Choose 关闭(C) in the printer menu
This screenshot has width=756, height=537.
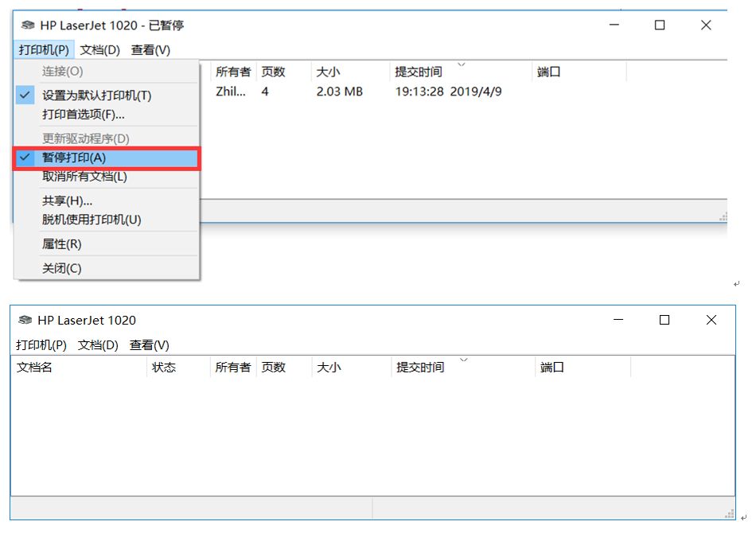coord(107,268)
